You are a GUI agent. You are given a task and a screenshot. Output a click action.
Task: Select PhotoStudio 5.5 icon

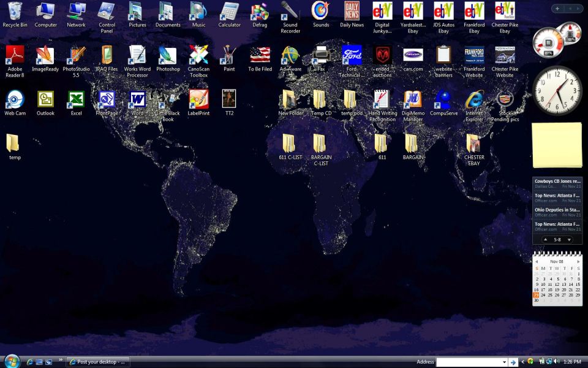pos(76,55)
